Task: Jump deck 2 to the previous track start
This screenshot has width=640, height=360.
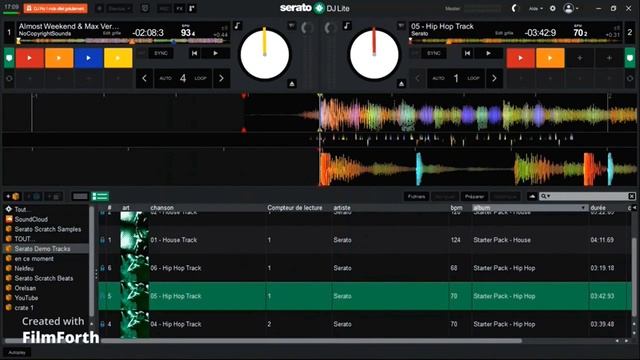Action: pyautogui.click(x=468, y=53)
